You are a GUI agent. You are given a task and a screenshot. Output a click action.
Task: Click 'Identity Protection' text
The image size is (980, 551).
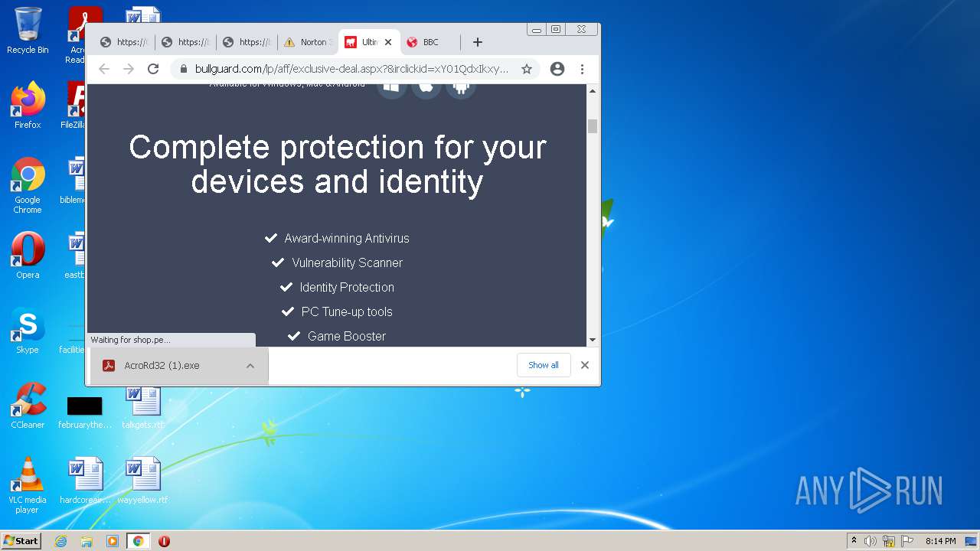pyautogui.click(x=347, y=287)
